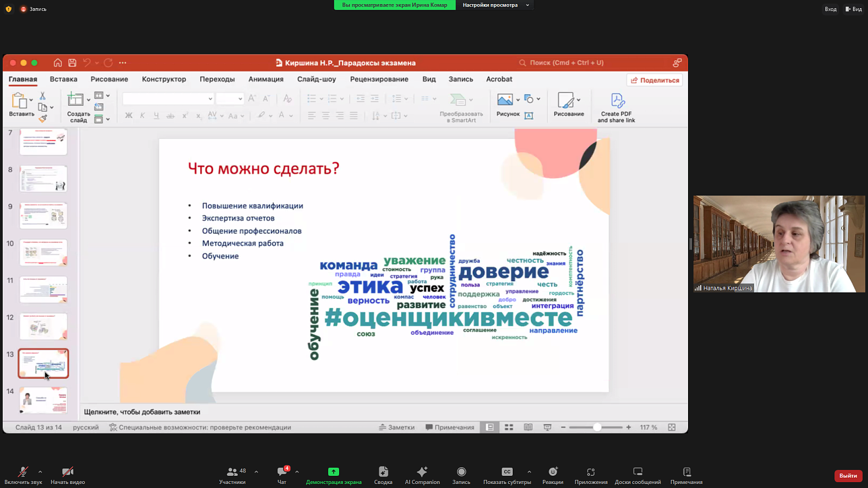
Task: Switch to the Анимация ribbon tab
Action: [x=266, y=79]
